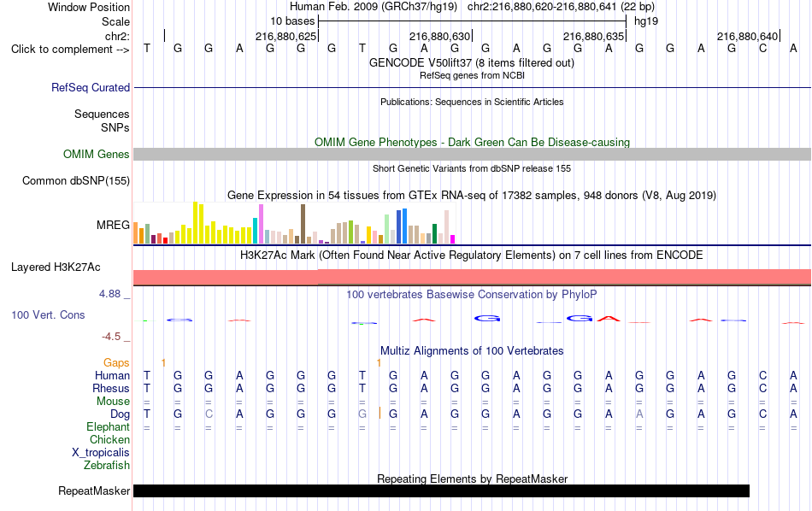Click the blue bar in MREG expression chart
812x511 pixels.
coord(404,226)
